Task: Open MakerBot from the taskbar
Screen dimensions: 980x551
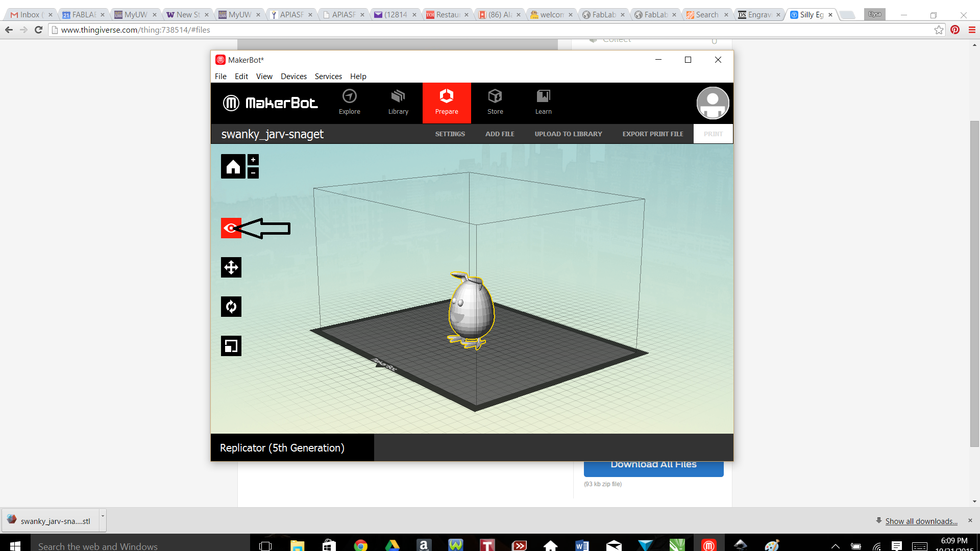Action: [708, 544]
